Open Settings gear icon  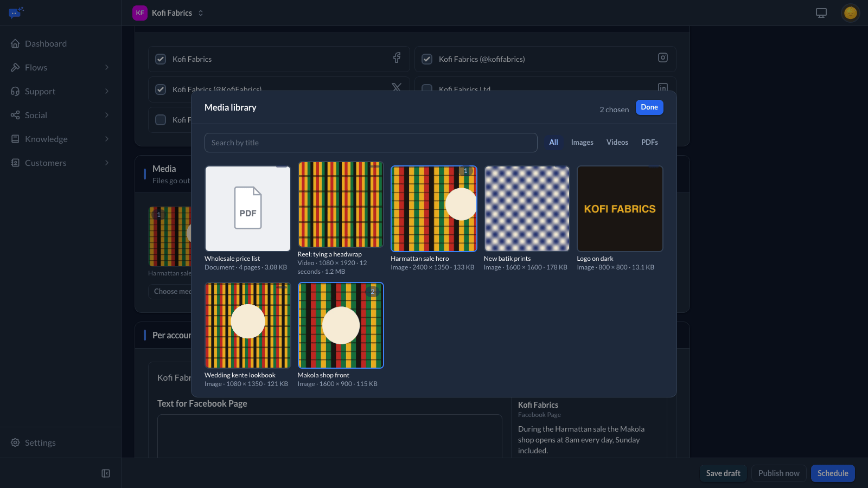point(15,442)
